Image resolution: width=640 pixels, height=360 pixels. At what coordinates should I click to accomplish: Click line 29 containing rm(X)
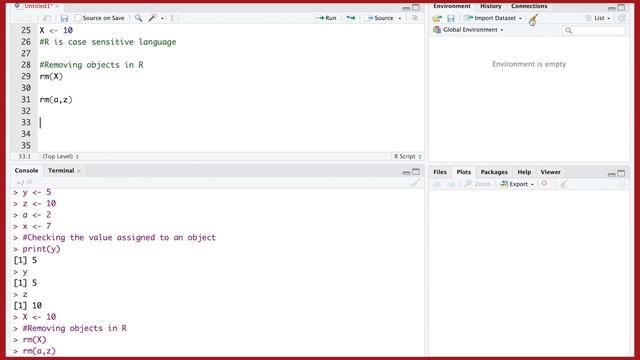coord(51,76)
